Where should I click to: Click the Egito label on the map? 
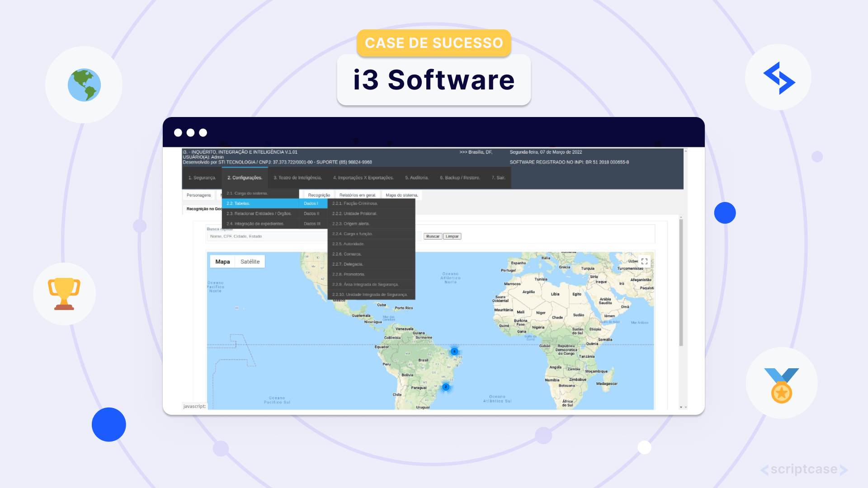(x=577, y=294)
